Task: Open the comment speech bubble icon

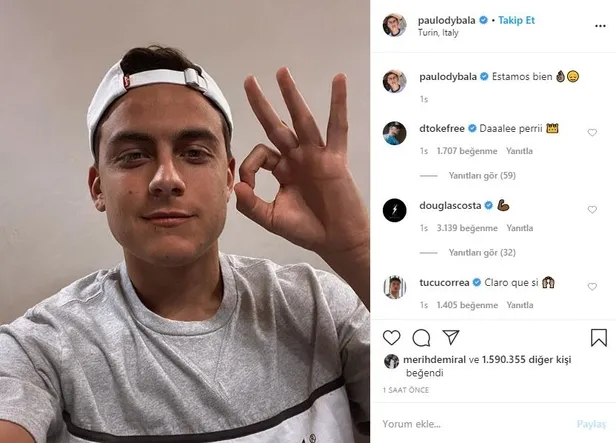Action: click(x=421, y=338)
